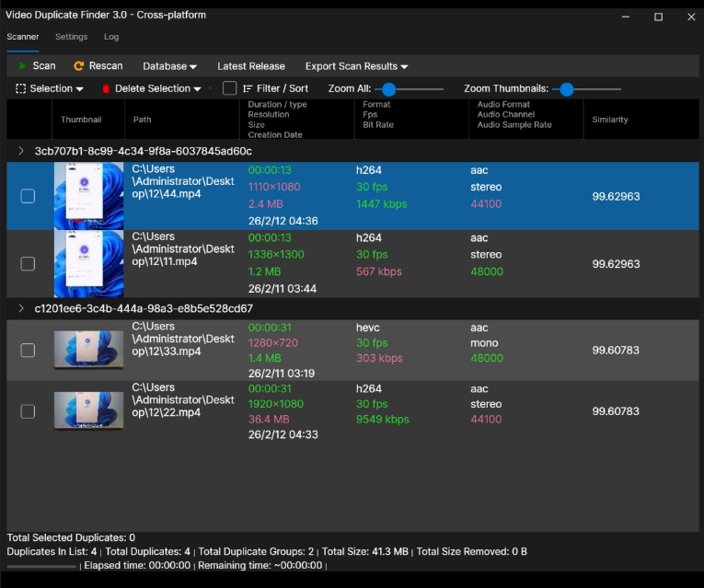Collapse the c1201ee6 duplicate group
The height and width of the screenshot is (588, 704).
coord(21,309)
